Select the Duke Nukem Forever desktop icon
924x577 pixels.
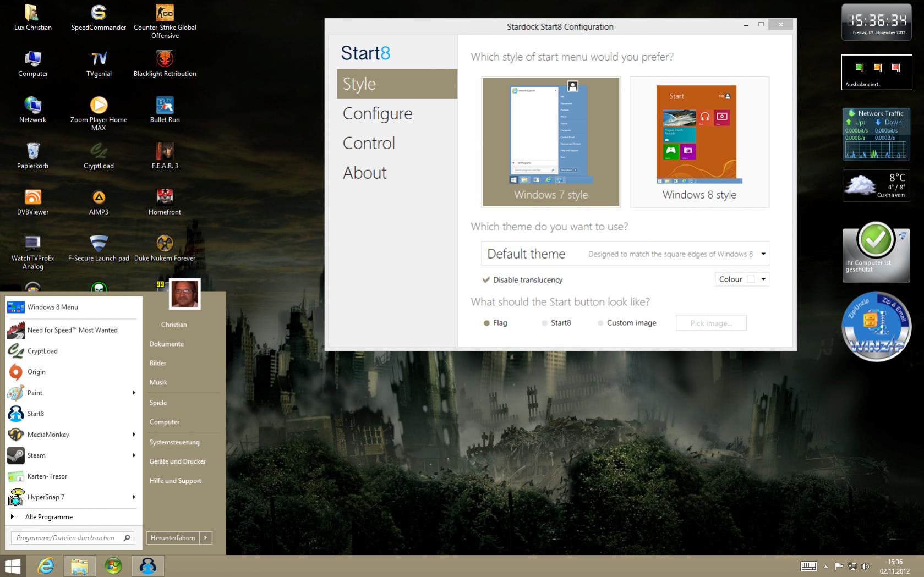click(x=165, y=249)
